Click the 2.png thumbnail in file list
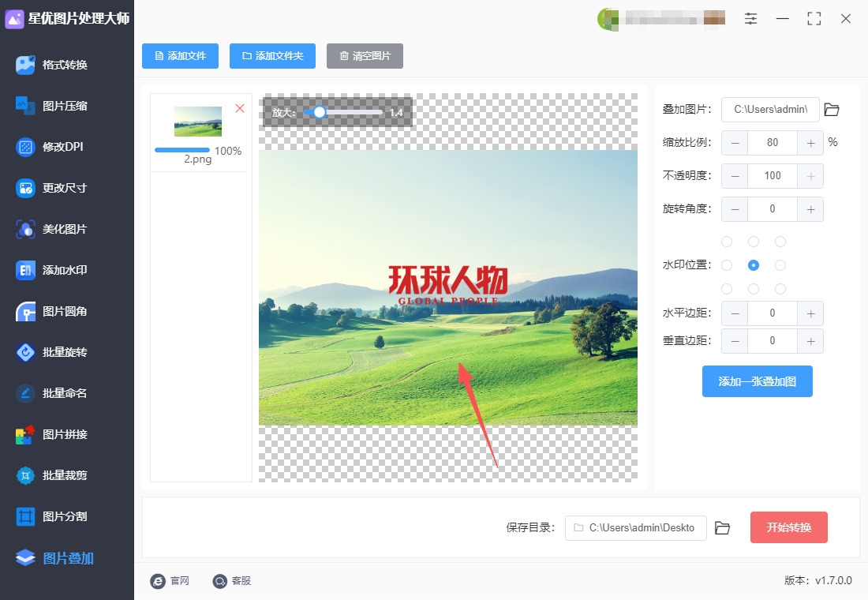Viewport: 868px width, 600px height. pyautogui.click(x=197, y=122)
